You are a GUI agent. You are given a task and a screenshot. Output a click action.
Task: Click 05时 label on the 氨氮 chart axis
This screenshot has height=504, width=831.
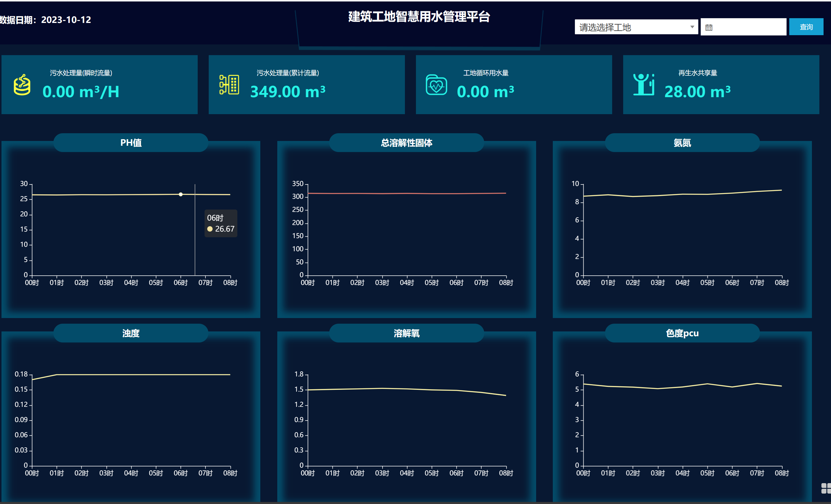(707, 283)
